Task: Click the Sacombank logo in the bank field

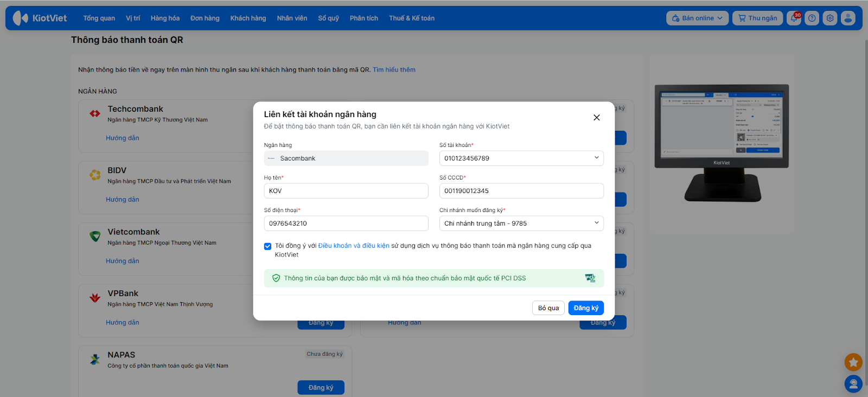Action: pyautogui.click(x=271, y=158)
